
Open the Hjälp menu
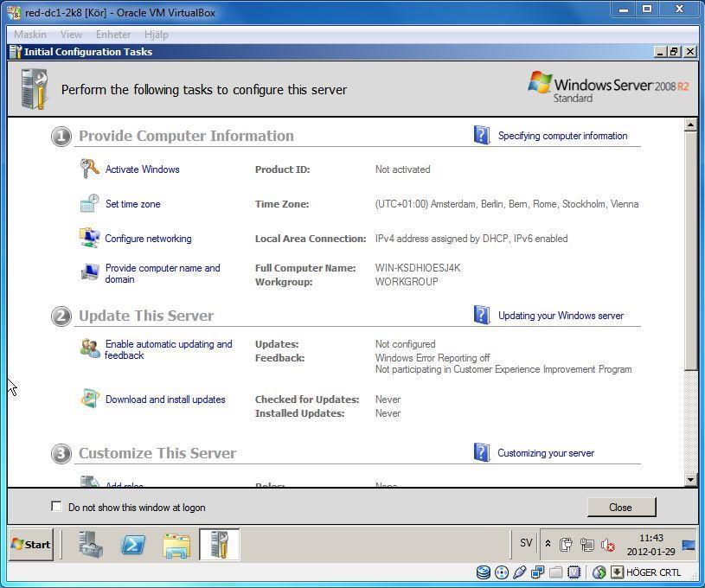(156, 35)
